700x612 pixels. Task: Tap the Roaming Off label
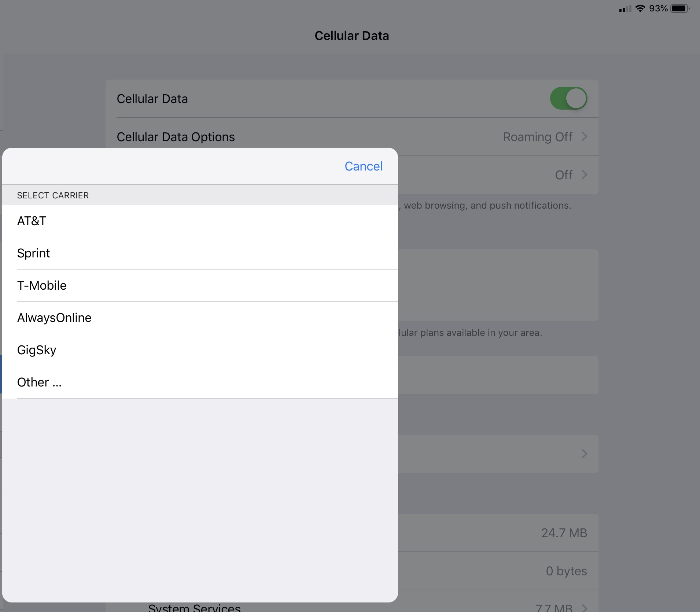537,137
